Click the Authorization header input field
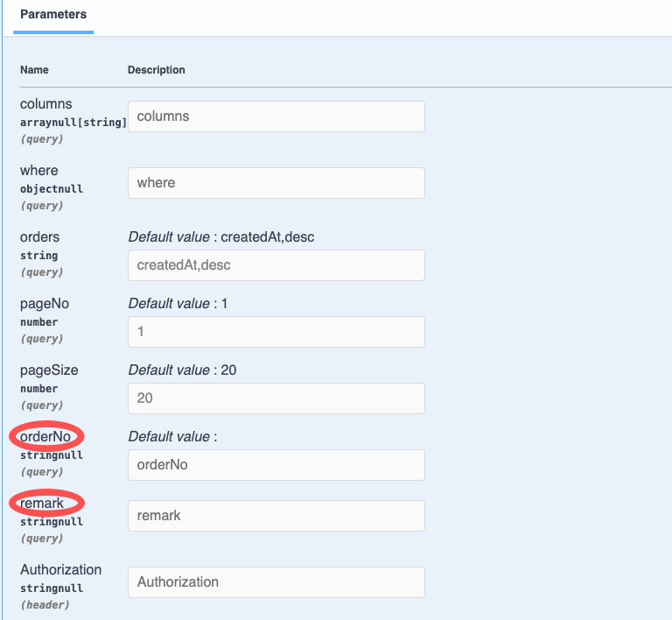Screen dimensions: 672x620 coord(276,582)
